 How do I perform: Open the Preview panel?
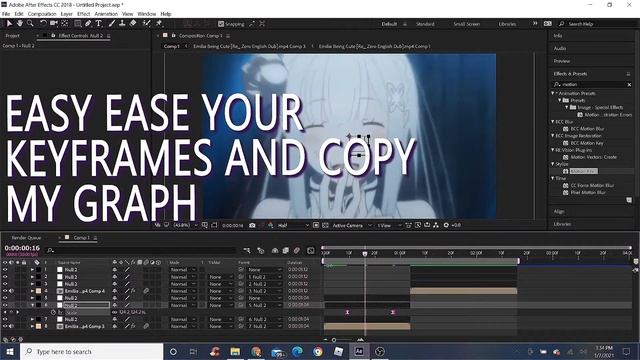pyautogui.click(x=562, y=61)
